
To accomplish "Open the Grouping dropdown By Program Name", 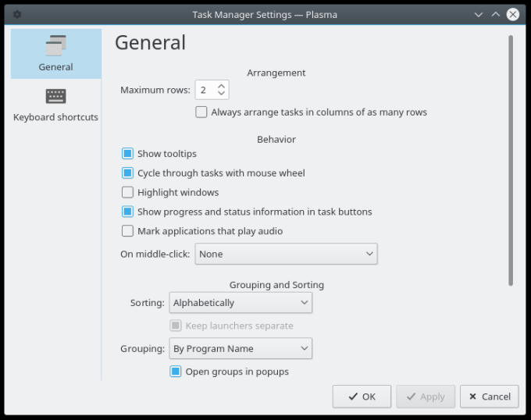I will (x=240, y=348).
